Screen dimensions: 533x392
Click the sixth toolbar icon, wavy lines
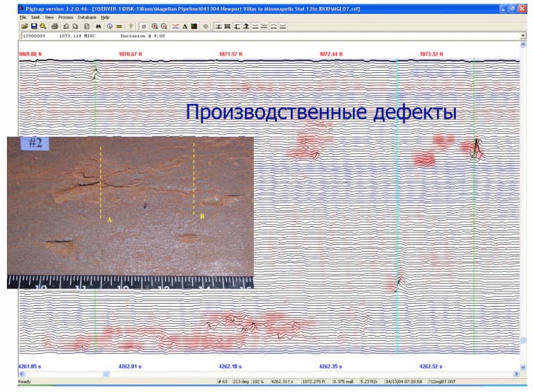[264, 26]
